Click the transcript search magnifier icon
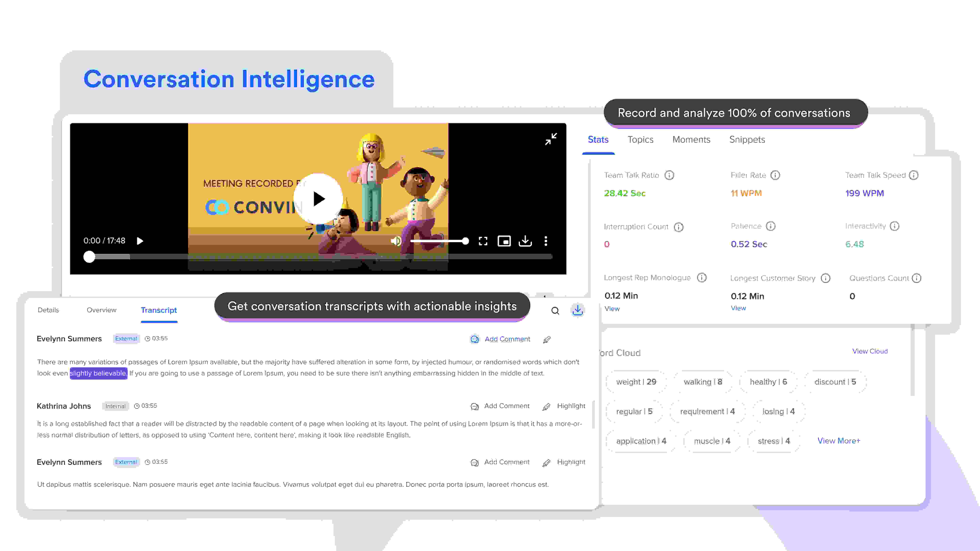Image resolution: width=980 pixels, height=551 pixels. coord(555,311)
